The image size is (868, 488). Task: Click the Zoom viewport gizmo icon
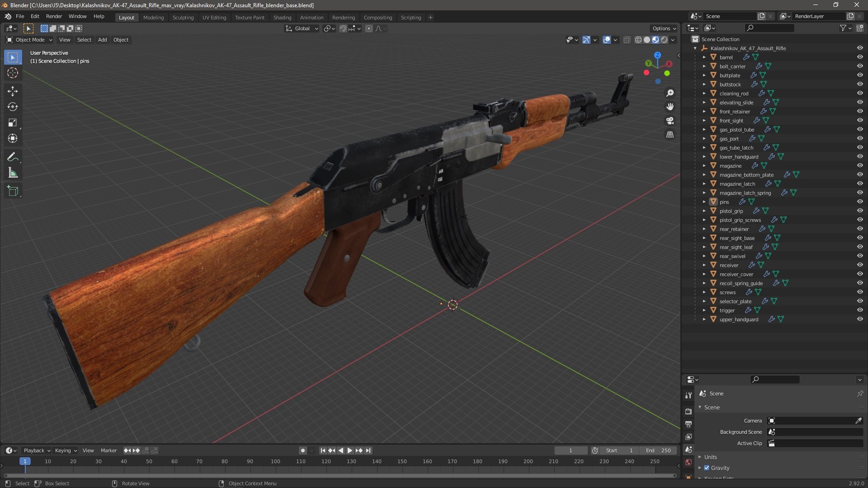(670, 93)
